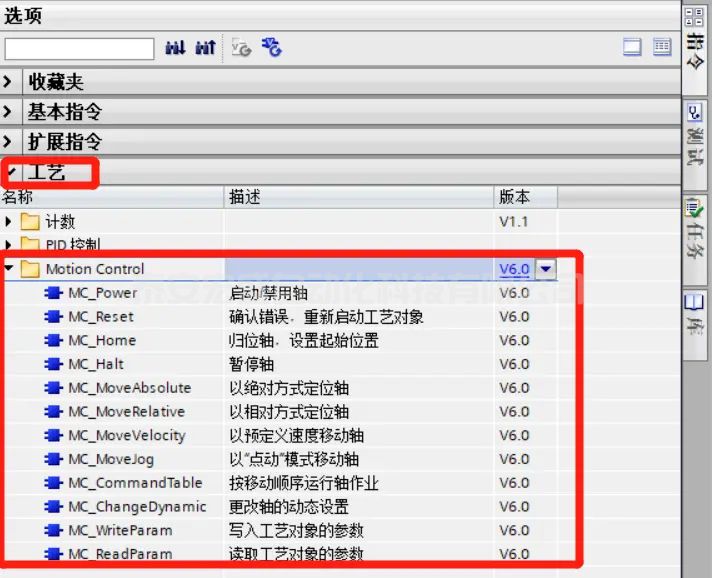Expand the 收藏夹 section
Screen dimensions: 712x578
[9, 83]
